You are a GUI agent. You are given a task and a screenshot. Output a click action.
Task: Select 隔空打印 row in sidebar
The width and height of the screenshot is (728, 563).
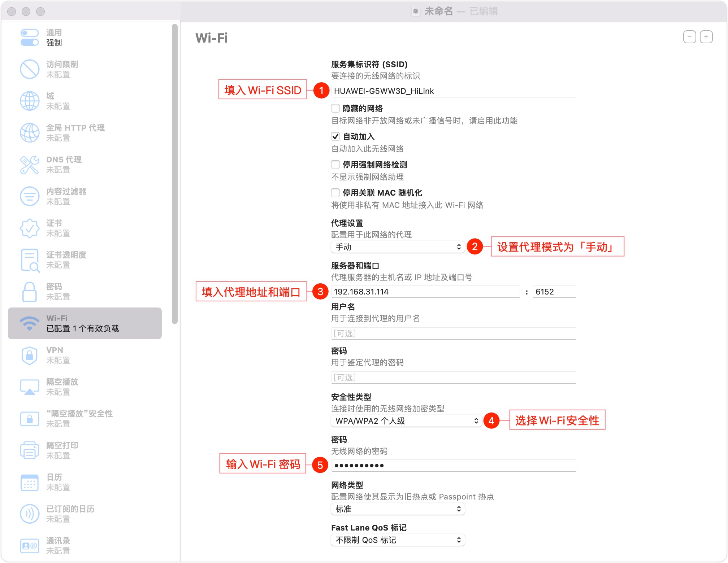pyautogui.click(x=85, y=450)
